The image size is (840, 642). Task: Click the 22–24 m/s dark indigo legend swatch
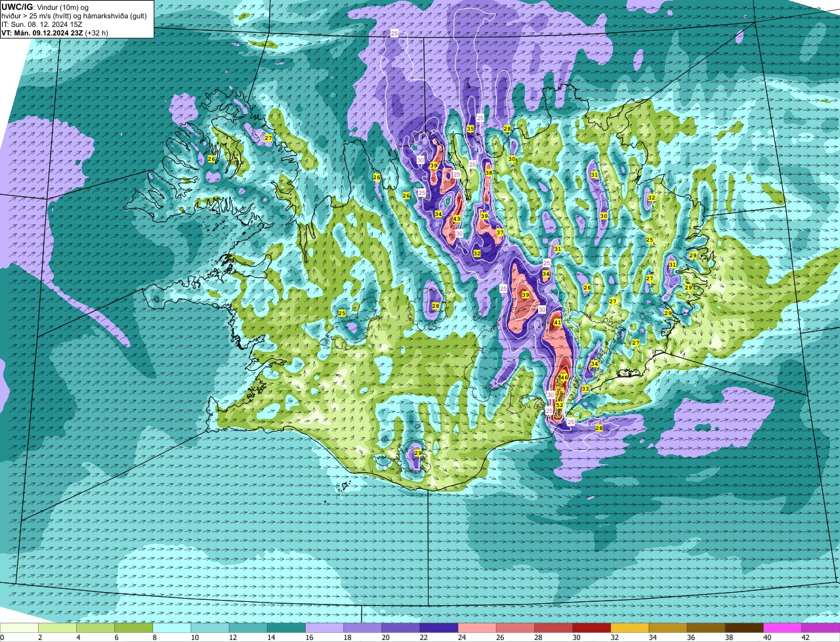pos(439,628)
